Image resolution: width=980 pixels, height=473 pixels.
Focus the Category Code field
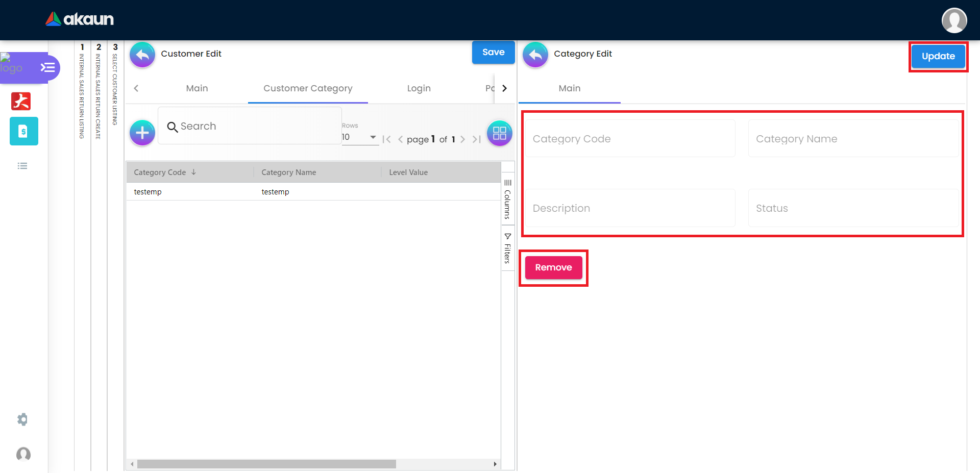tap(630, 139)
